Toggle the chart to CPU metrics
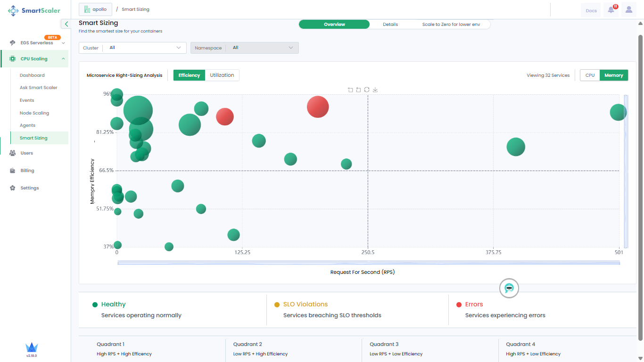 pyautogui.click(x=590, y=75)
